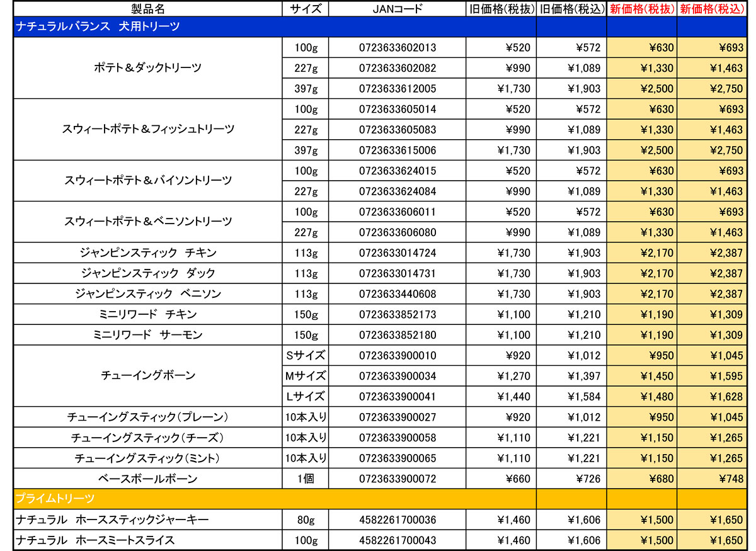
Task: Select product name ポテト＆ダックトリーツ
Action: [147, 67]
